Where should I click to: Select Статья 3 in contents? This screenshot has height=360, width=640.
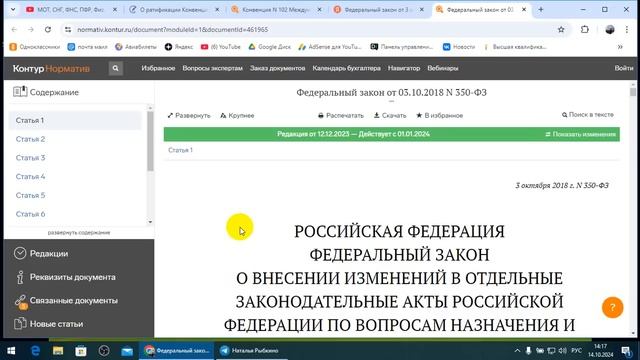point(30,158)
